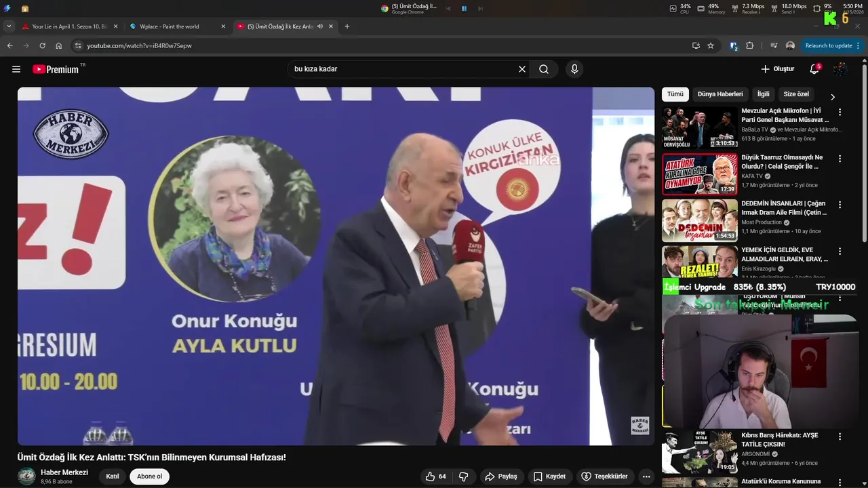The image size is (868, 488).
Task: Open Chrome extensions puzzle icon
Action: [x=749, y=45]
